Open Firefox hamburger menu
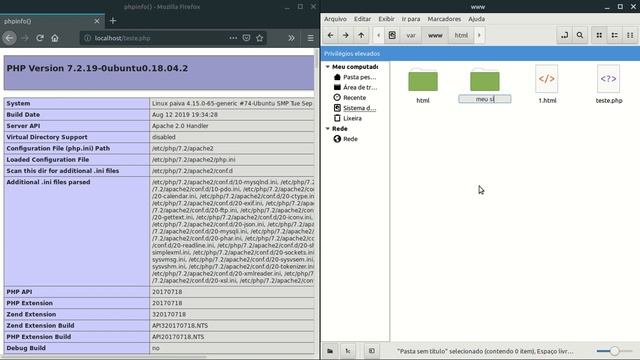Image resolution: width=640 pixels, height=360 pixels. [310, 38]
